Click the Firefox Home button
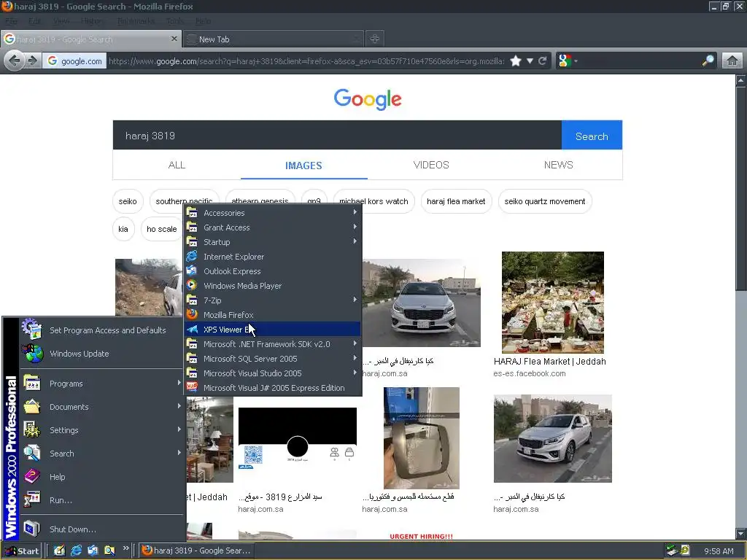Image resolution: width=747 pixels, height=560 pixels. tap(732, 61)
